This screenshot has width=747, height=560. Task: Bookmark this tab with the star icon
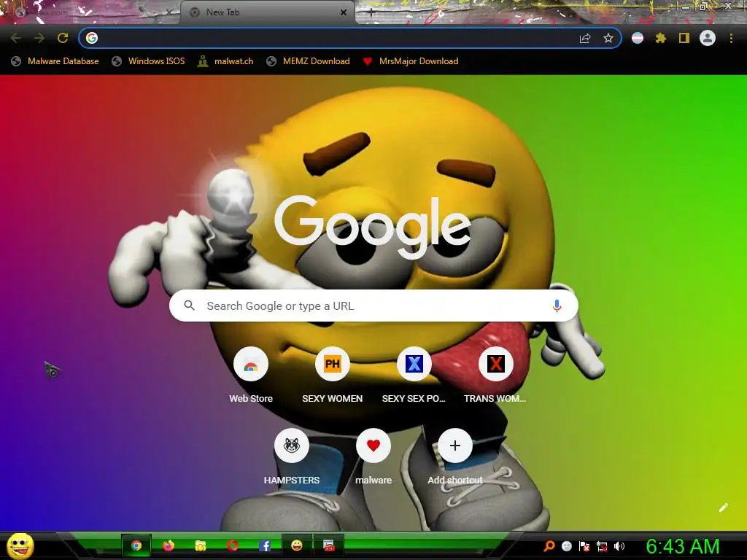(x=608, y=38)
